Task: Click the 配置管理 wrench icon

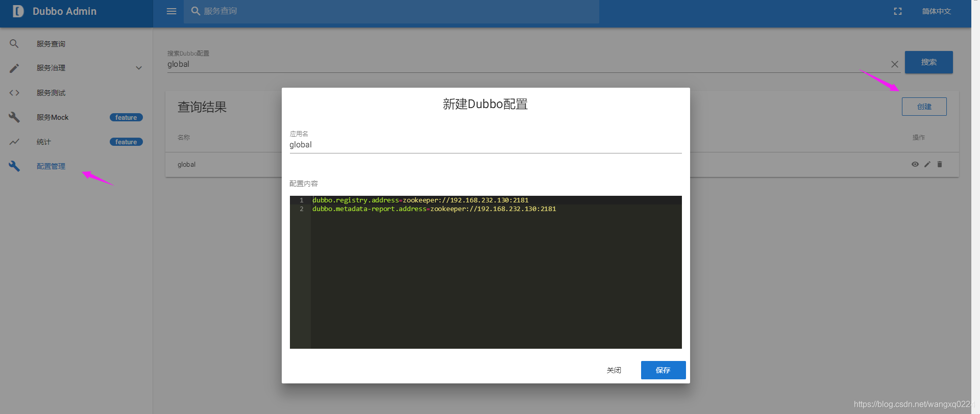Action: (x=14, y=166)
